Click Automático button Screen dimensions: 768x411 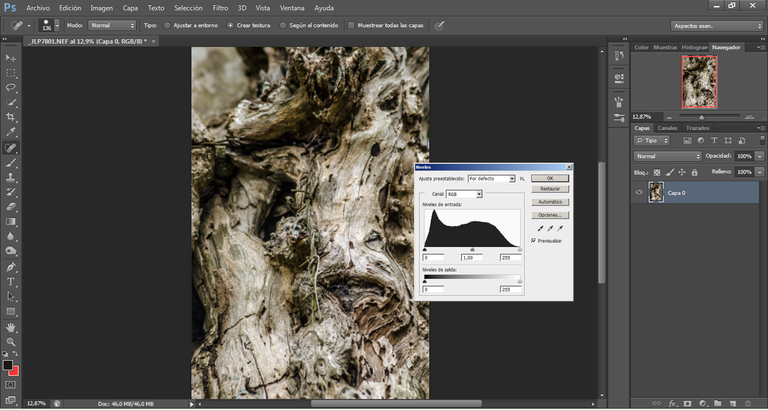(x=550, y=202)
